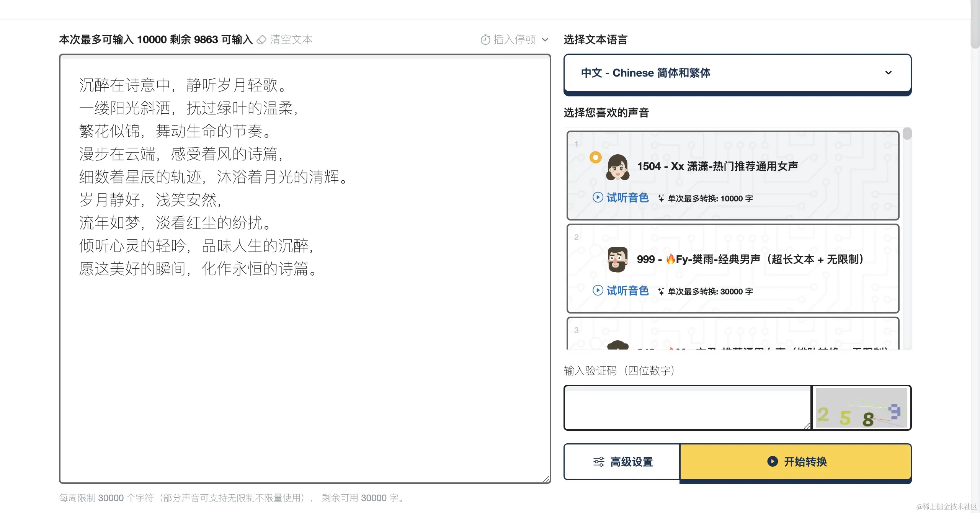Click the female avatar icon of voice 1504
Screen dimensions: 980x513
[x=617, y=167]
